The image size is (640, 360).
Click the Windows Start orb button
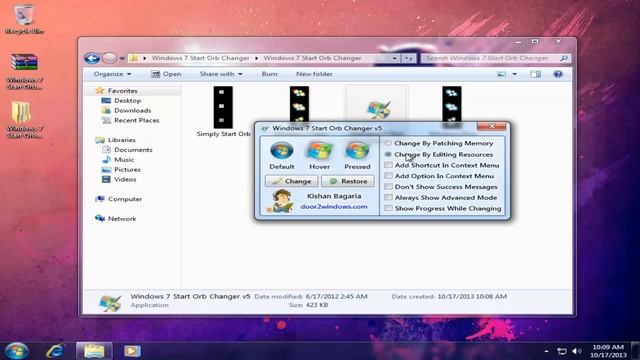(x=17, y=351)
